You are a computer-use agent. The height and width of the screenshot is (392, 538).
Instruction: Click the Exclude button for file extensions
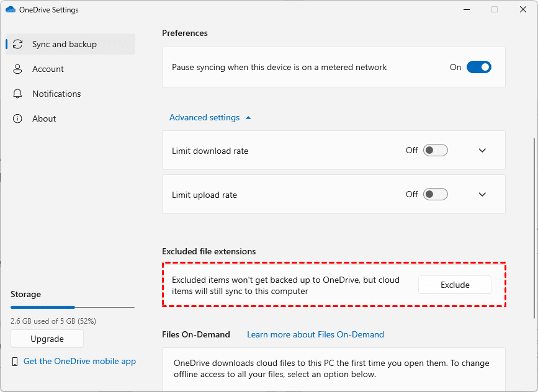[x=455, y=285]
